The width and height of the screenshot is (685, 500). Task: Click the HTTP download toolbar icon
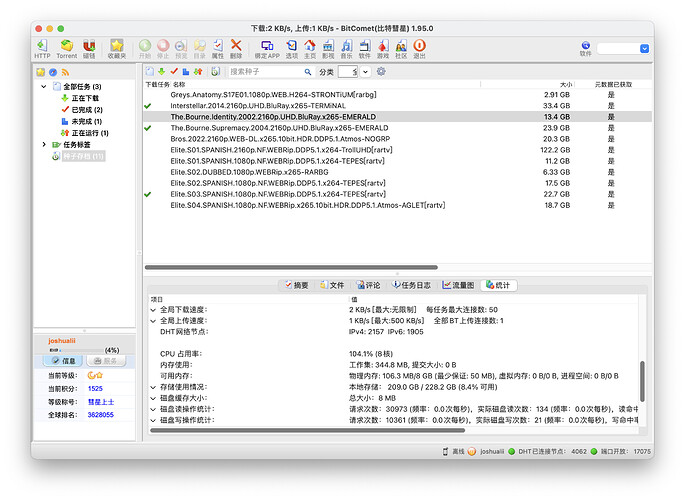click(42, 48)
